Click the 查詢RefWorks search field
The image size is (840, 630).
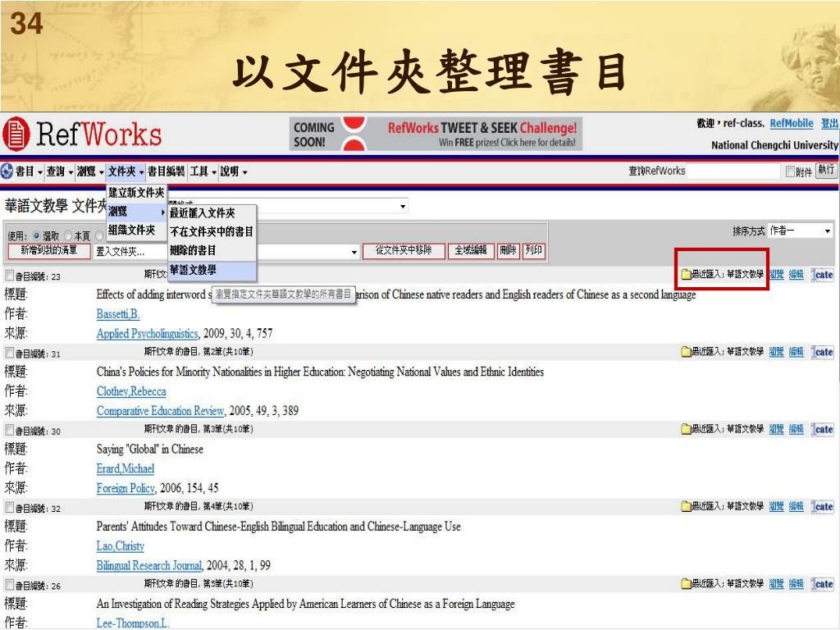tap(733, 171)
